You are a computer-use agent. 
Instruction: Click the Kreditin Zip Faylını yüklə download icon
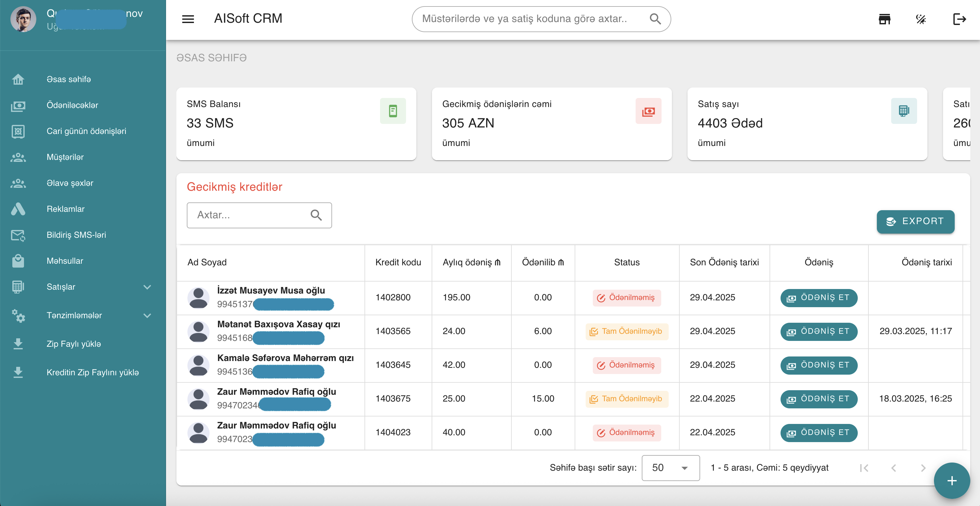[18, 372]
